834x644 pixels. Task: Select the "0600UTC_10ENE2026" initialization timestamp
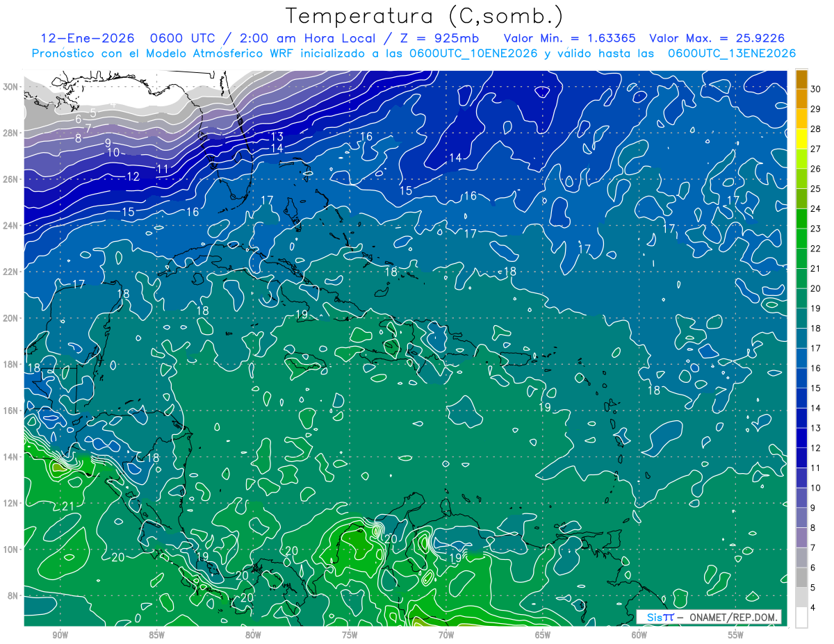(x=473, y=53)
